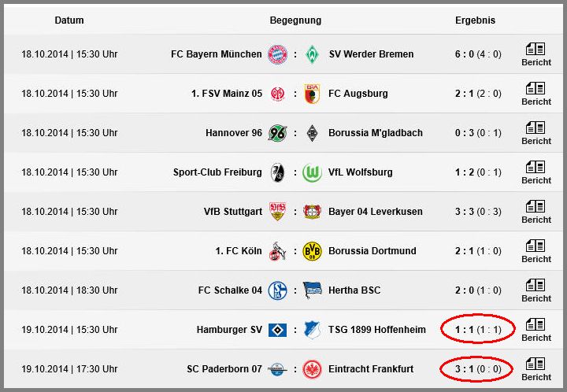Click the SV Werder Bremen crest

[x=312, y=54]
